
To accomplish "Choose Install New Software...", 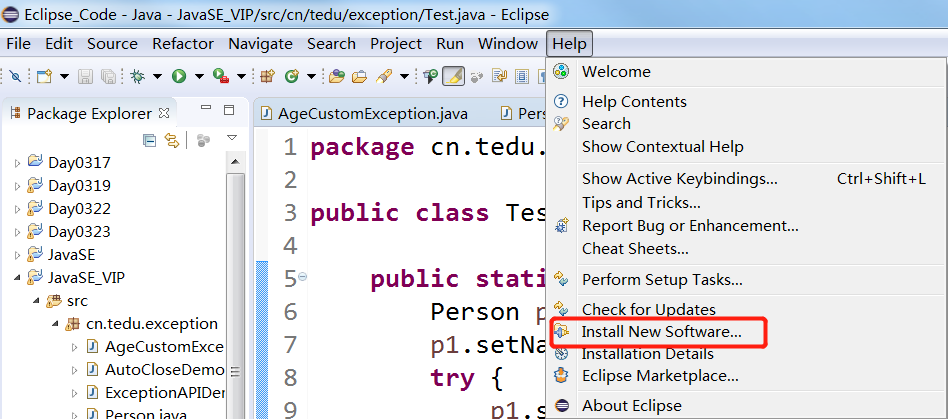I will pyautogui.click(x=747, y=332).
